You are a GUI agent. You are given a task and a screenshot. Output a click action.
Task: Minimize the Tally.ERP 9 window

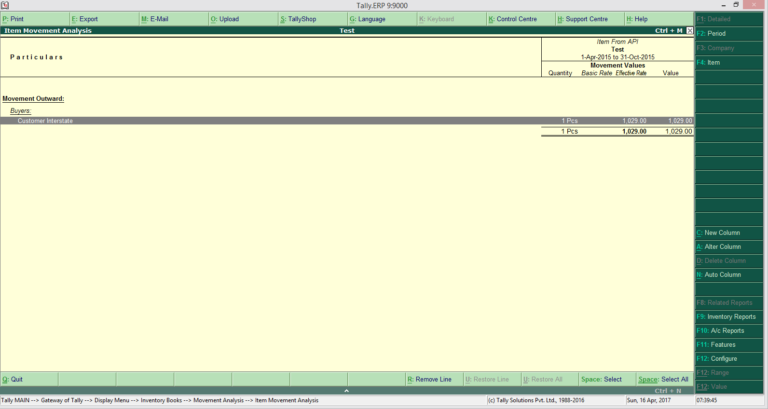724,5
